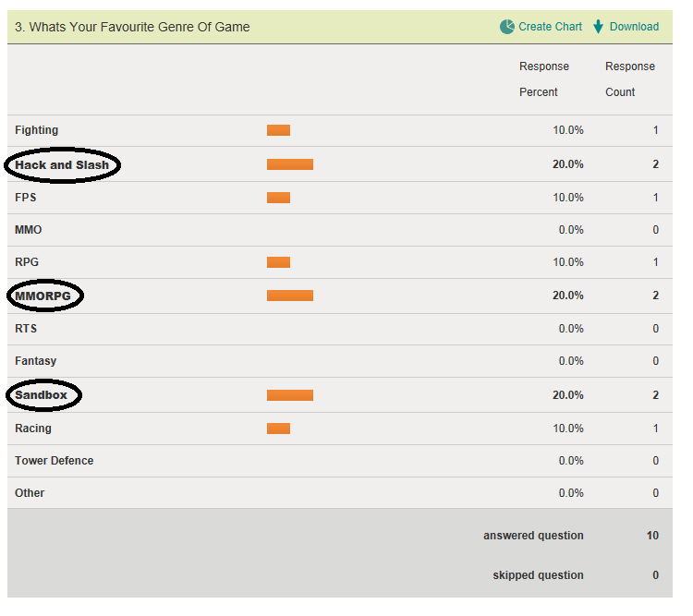Click the Response Count column header
This screenshot has height=616, width=693.
coord(629,79)
